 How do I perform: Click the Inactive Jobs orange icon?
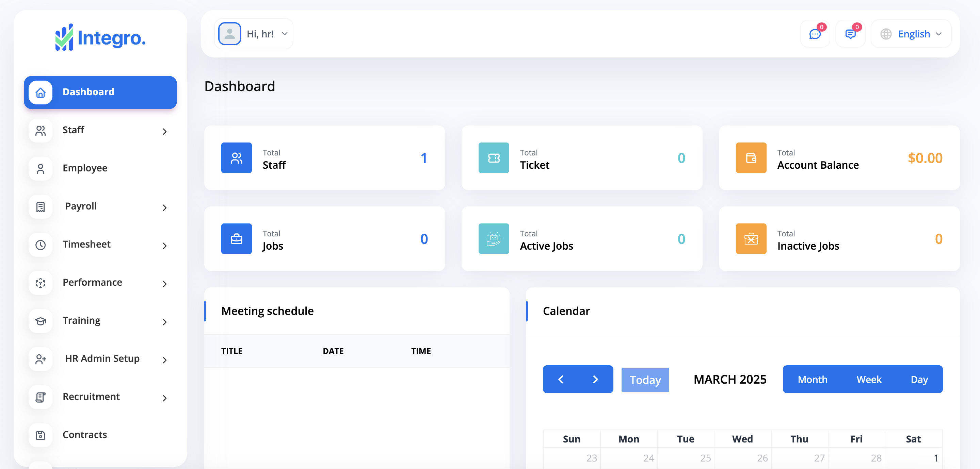(751, 239)
